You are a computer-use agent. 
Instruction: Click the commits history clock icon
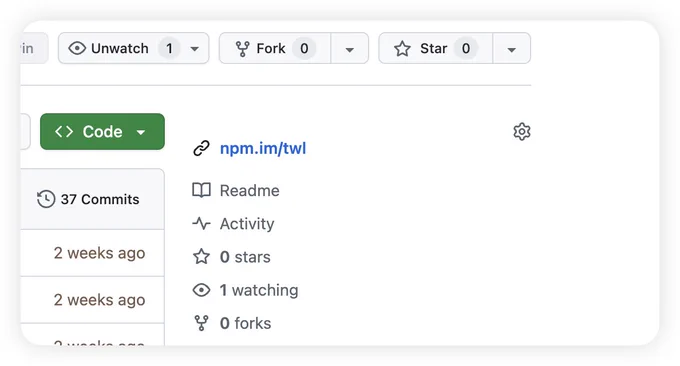pos(46,199)
